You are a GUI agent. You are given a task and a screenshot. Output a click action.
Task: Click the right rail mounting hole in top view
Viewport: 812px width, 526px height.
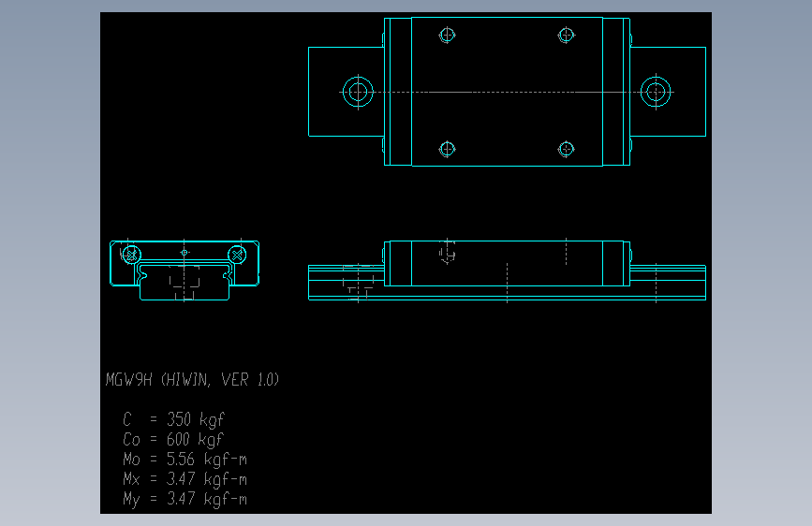pos(656,92)
